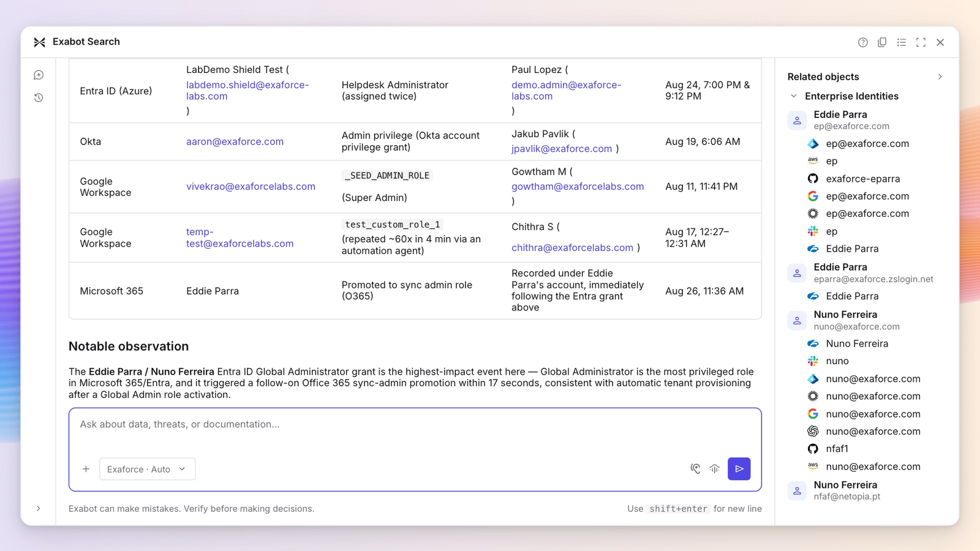Screen dimensions: 980x551
Task: Select Eddie Parra zslogin.net identity avatar
Action: click(797, 273)
